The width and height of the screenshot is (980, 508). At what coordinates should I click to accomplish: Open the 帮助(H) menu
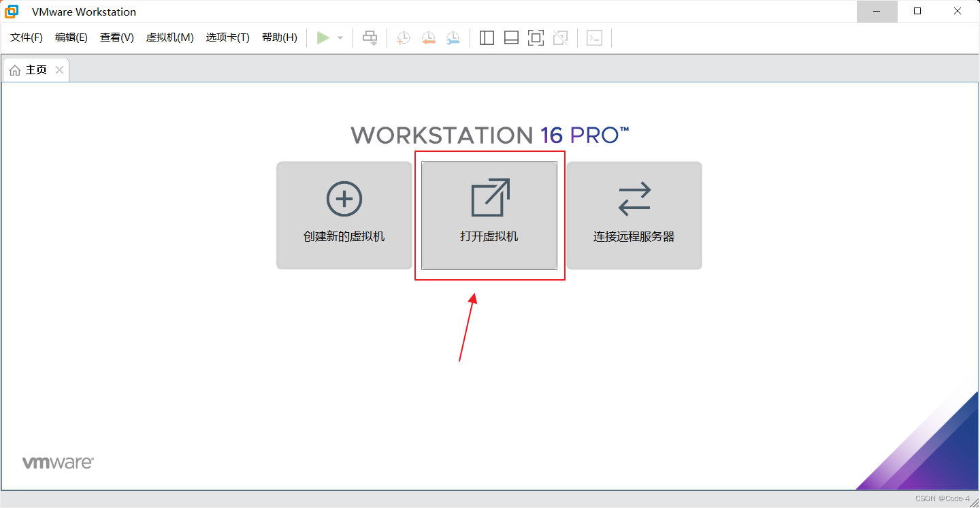pyautogui.click(x=279, y=37)
